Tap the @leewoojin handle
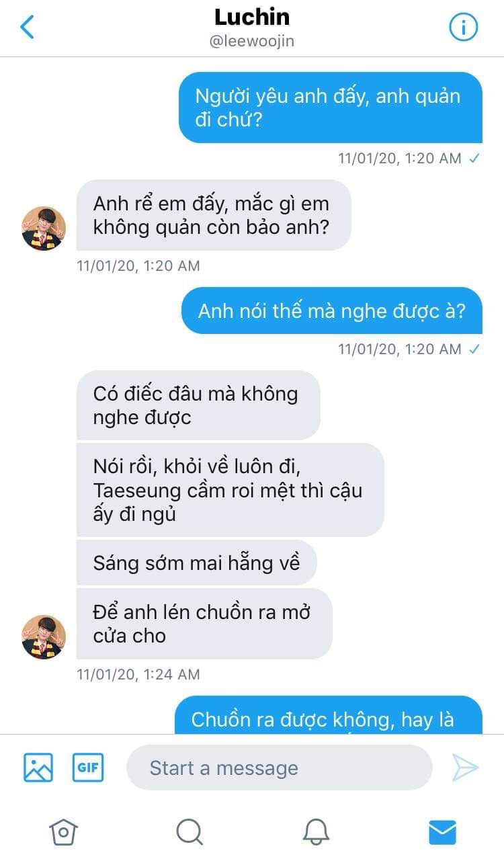Image resolution: width=504 pixels, height=867 pixels. point(252,41)
